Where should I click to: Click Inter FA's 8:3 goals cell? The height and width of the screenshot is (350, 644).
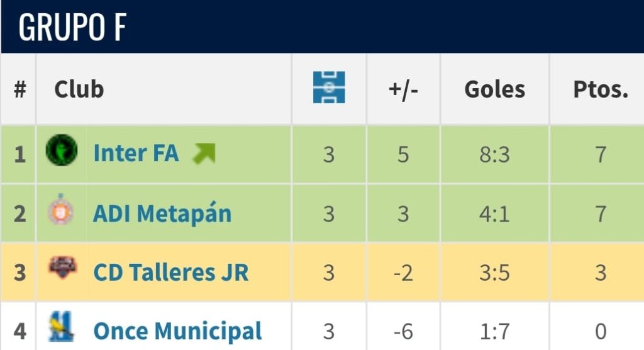point(494,154)
